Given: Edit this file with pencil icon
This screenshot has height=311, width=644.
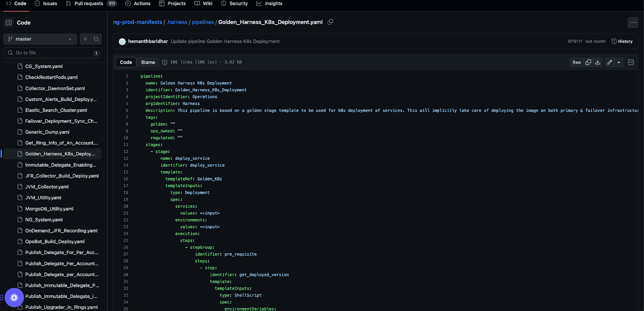Looking at the screenshot, I should (610, 62).
